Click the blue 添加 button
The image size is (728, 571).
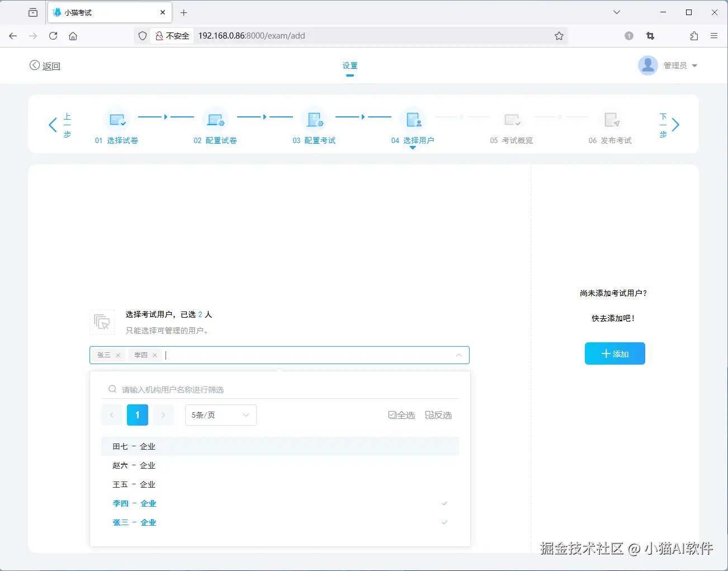click(614, 353)
